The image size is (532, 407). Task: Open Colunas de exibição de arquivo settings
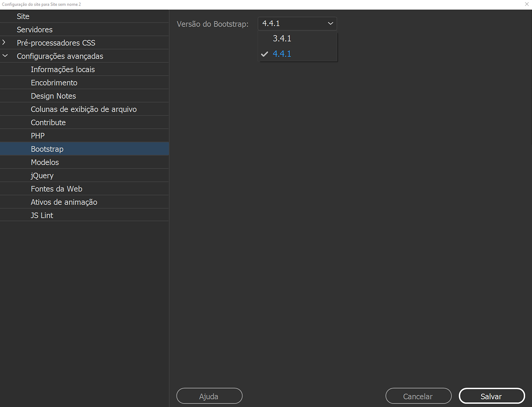tap(83, 109)
